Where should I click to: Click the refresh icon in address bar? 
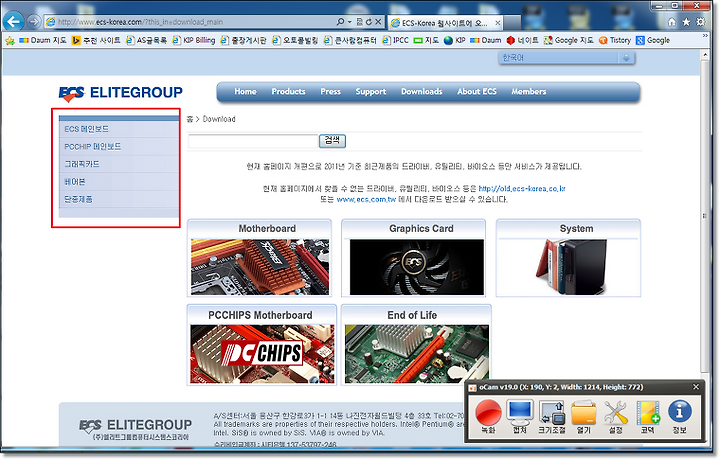369,22
